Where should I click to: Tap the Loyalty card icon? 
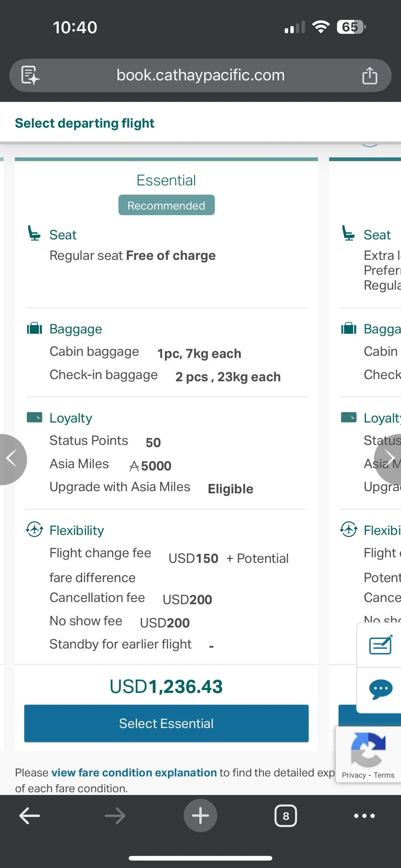coord(35,418)
